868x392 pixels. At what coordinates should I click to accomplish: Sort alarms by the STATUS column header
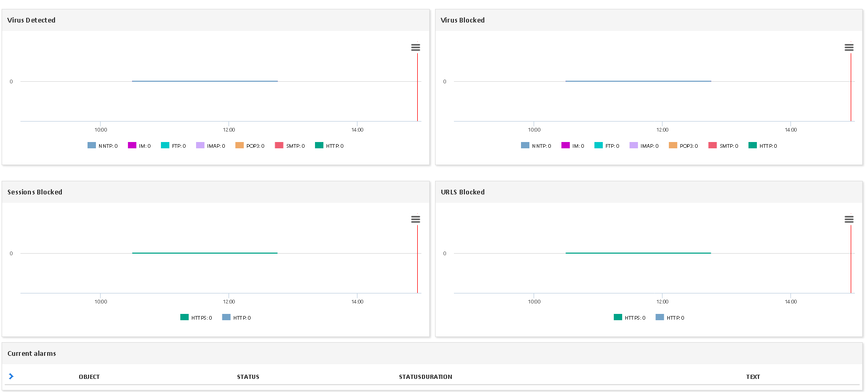(248, 377)
